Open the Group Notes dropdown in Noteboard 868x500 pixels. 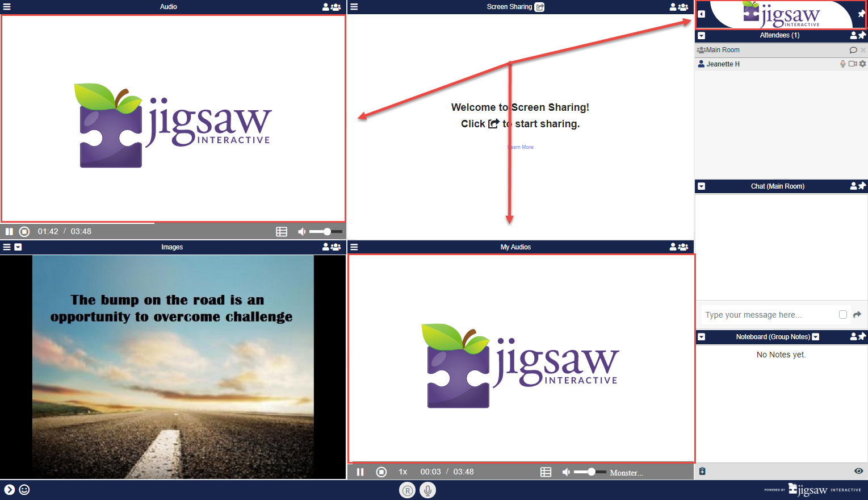coord(816,337)
